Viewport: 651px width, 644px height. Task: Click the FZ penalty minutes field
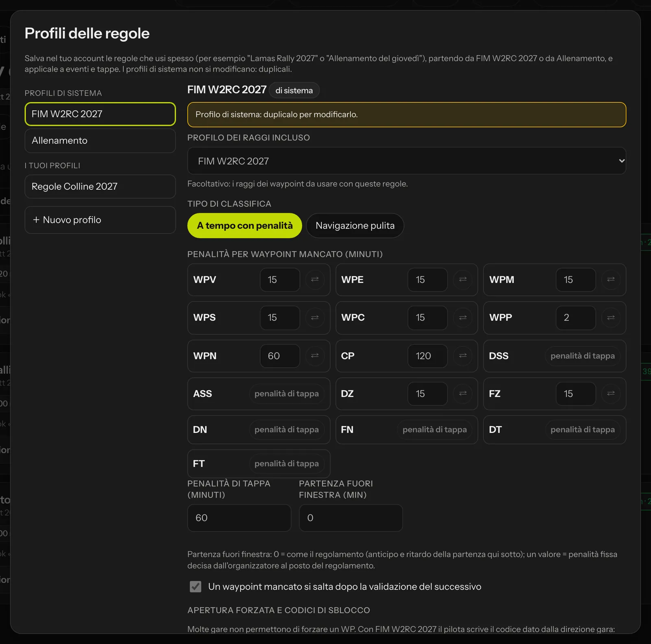tap(576, 394)
